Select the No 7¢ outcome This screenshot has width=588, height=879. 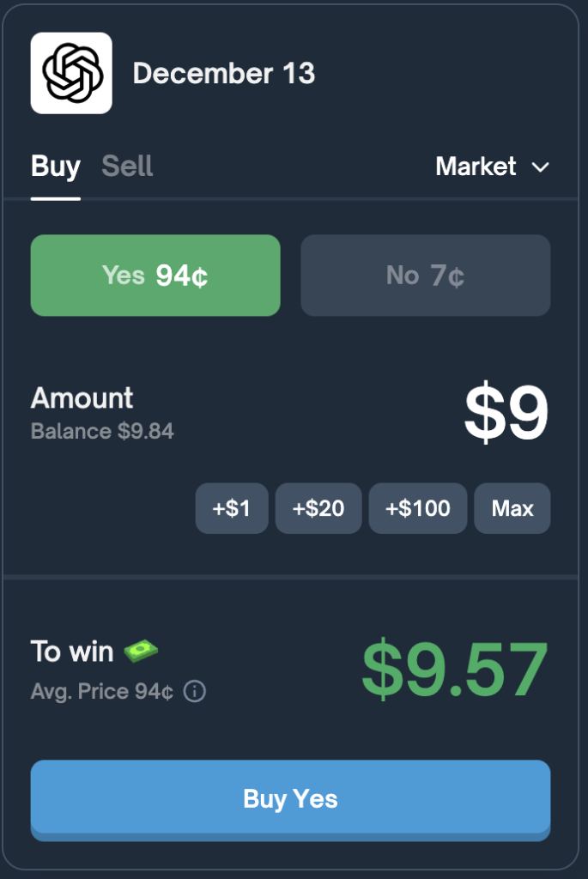pos(425,275)
